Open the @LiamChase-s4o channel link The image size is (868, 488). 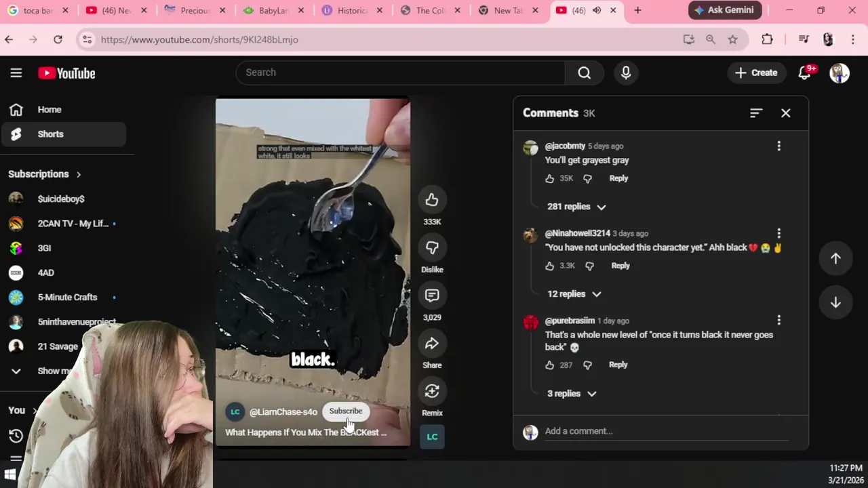283,412
